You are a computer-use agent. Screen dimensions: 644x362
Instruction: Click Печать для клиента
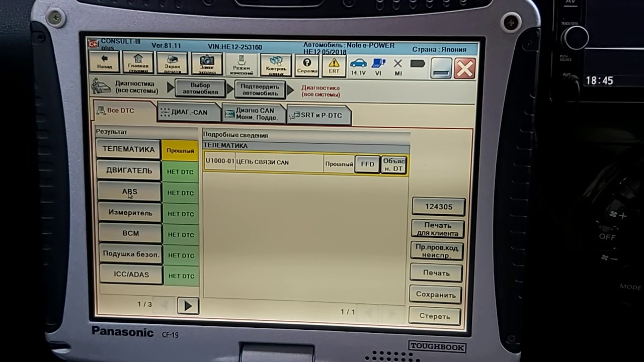pos(437,229)
